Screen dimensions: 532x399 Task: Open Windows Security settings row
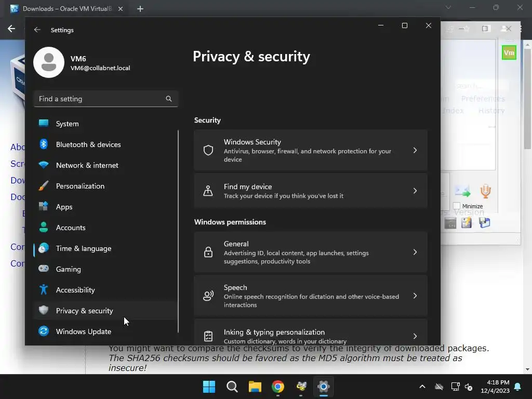point(311,150)
